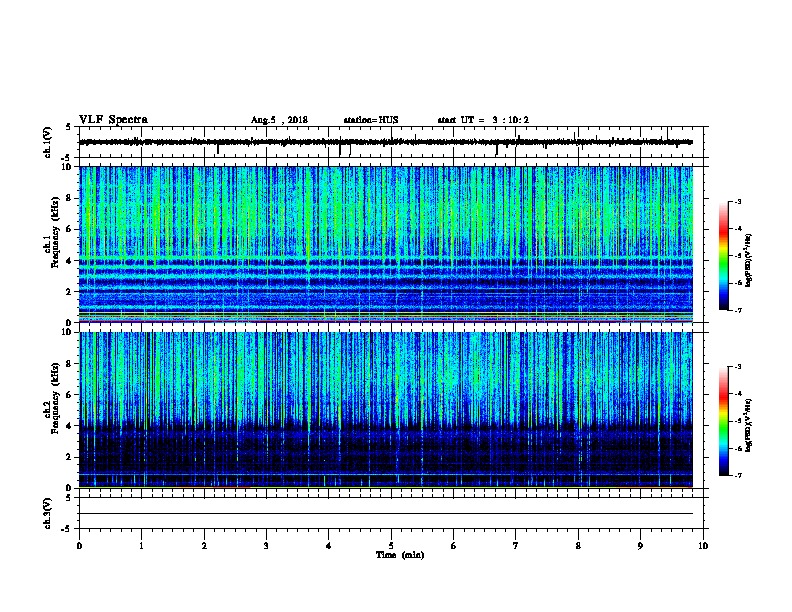This screenshot has width=792, height=612.
Task: Click the ch.1 voltage waveform trace
Action: 386,142
